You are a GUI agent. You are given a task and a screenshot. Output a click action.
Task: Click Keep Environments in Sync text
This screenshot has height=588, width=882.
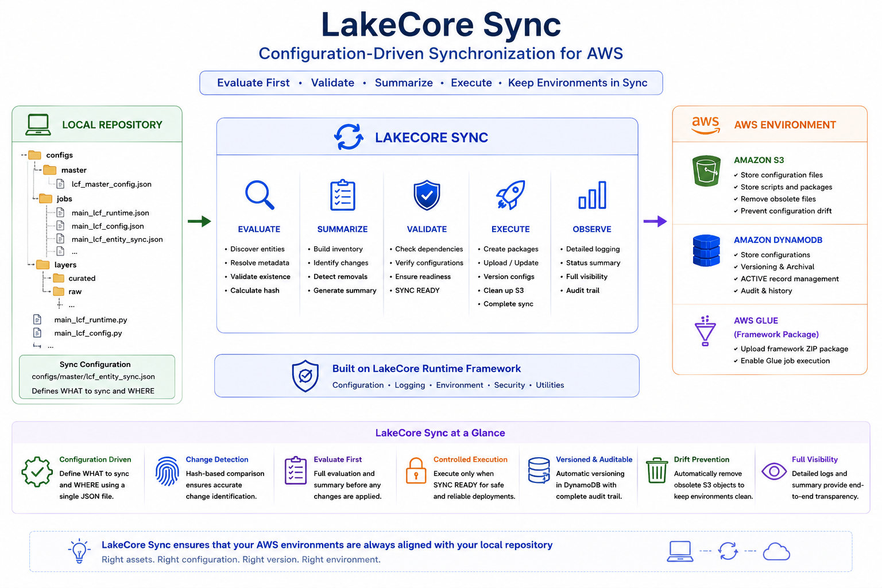(x=578, y=83)
